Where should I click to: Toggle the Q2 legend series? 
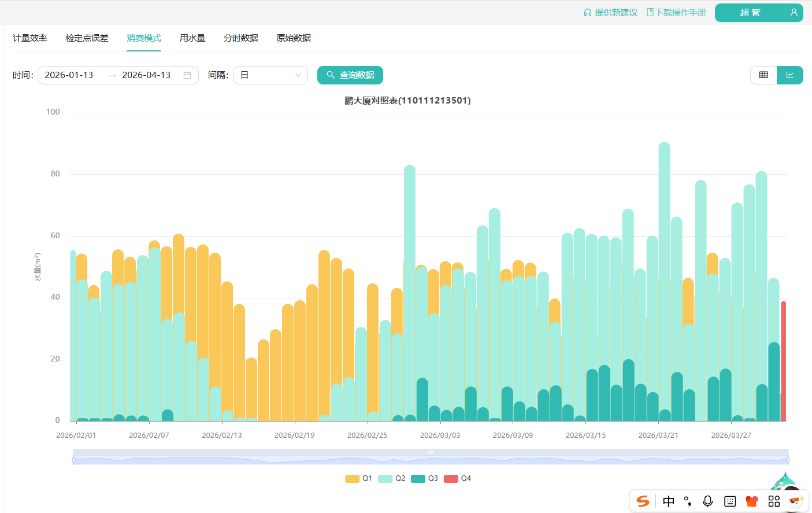click(x=392, y=479)
